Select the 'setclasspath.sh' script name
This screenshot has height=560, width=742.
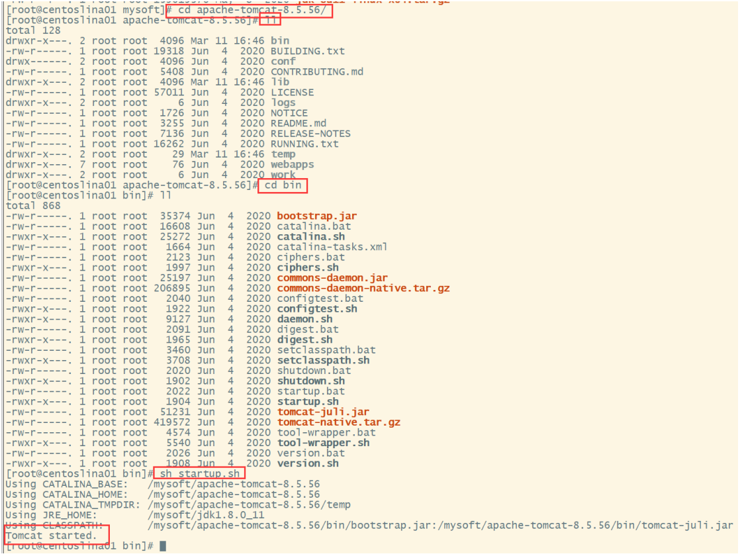pos(323,361)
